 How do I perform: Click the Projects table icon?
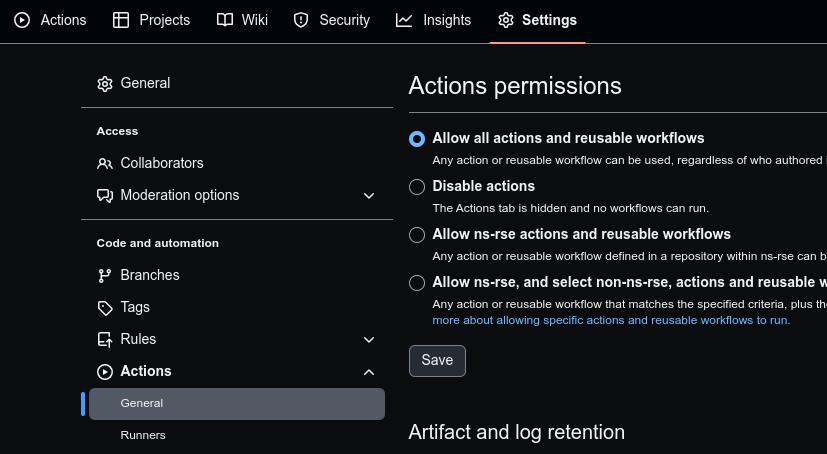click(121, 20)
